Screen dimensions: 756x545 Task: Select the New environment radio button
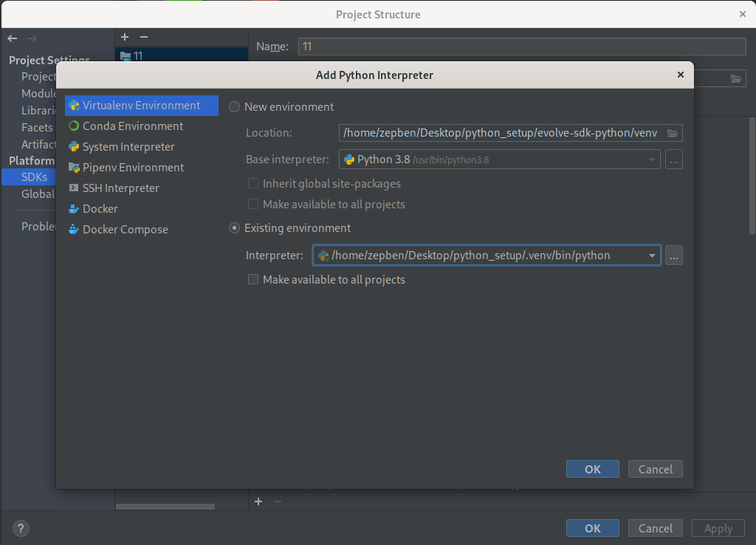(x=235, y=107)
